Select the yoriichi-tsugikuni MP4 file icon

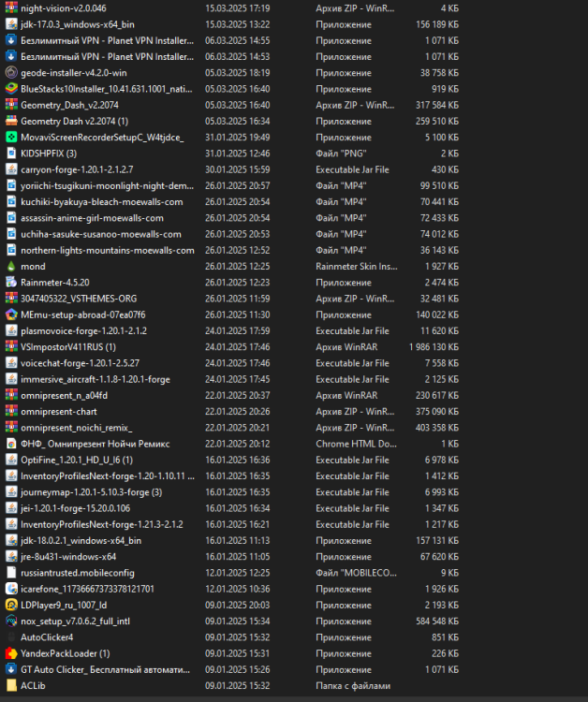[x=11, y=185]
